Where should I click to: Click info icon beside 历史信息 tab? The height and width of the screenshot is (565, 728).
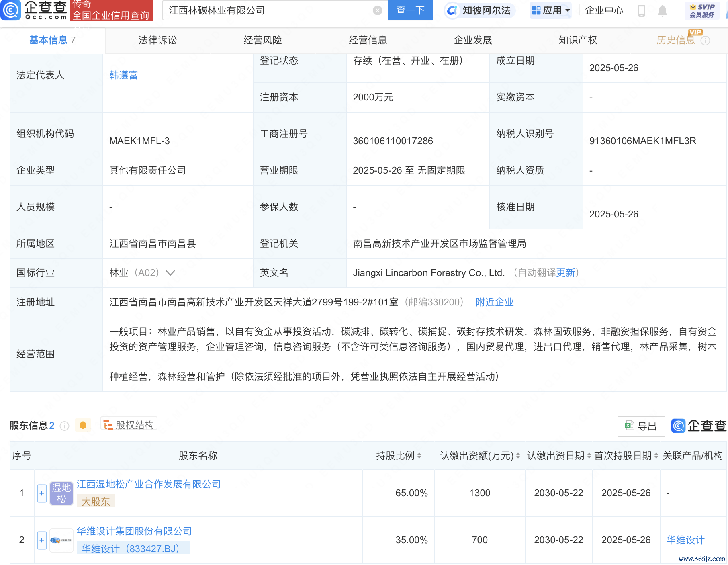pos(705,41)
